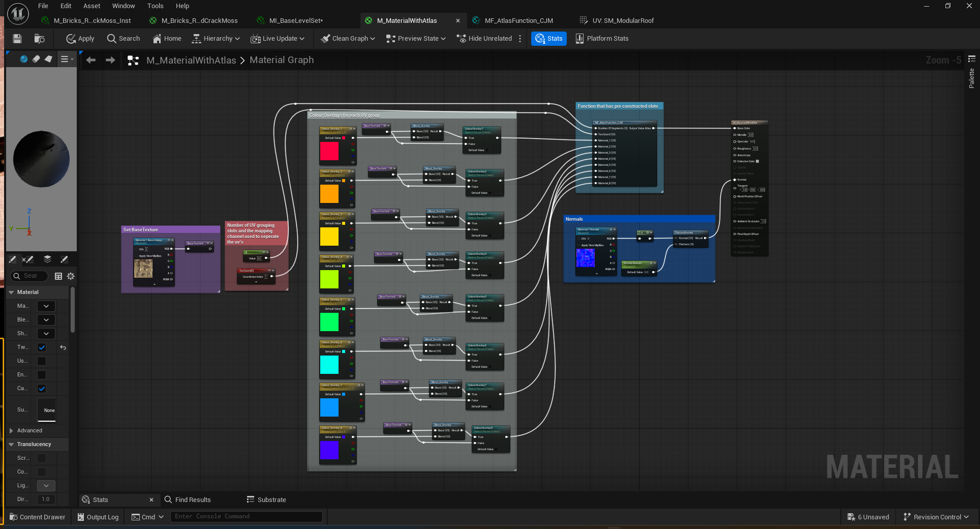
Task: Open Search in the material toolbar
Action: [x=124, y=39]
